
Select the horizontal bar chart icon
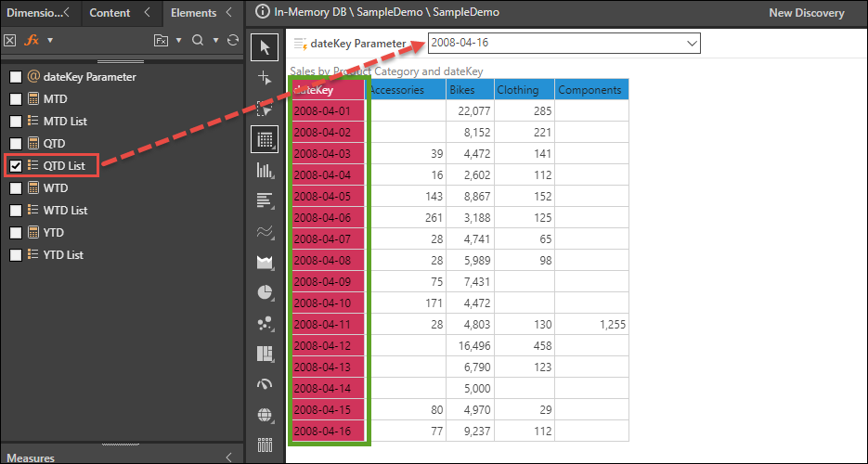click(x=266, y=200)
